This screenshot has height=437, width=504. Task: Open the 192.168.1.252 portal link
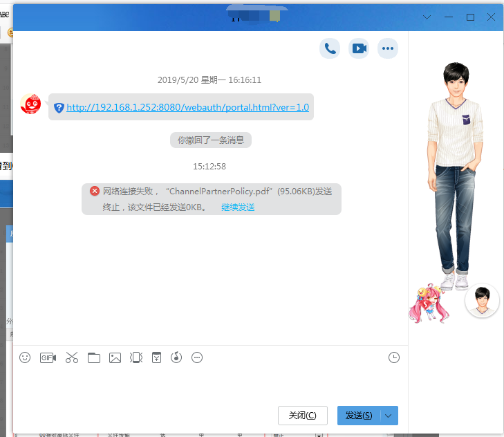187,107
